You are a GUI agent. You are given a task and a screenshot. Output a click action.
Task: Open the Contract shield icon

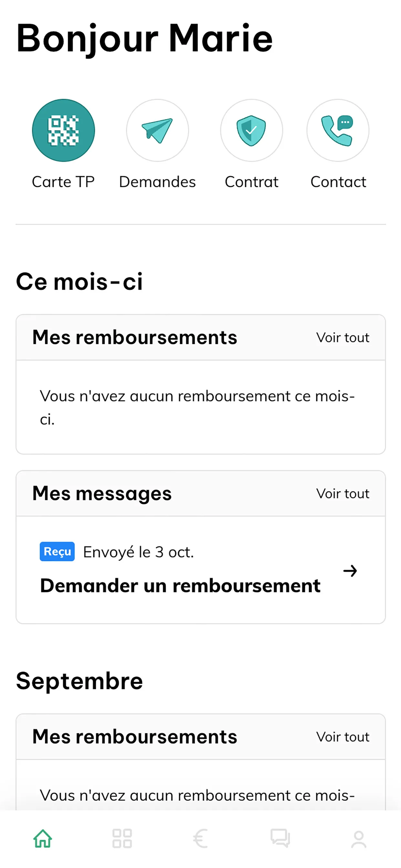coord(252,130)
